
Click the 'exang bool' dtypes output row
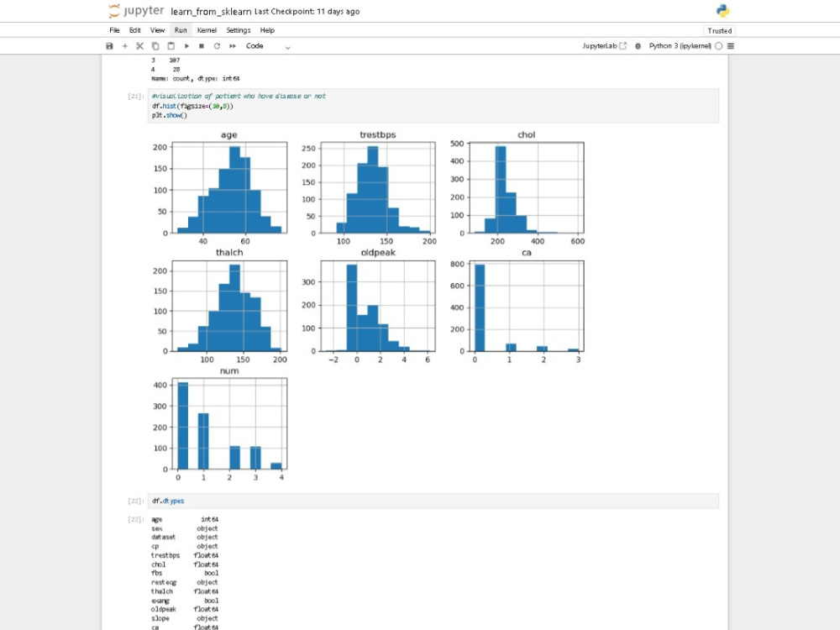[x=185, y=601]
